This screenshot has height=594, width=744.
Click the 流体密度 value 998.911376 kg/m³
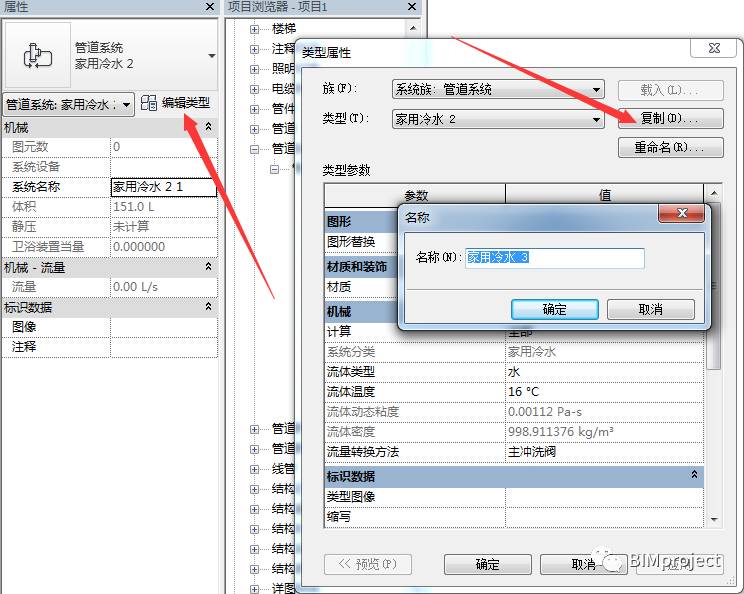604,432
